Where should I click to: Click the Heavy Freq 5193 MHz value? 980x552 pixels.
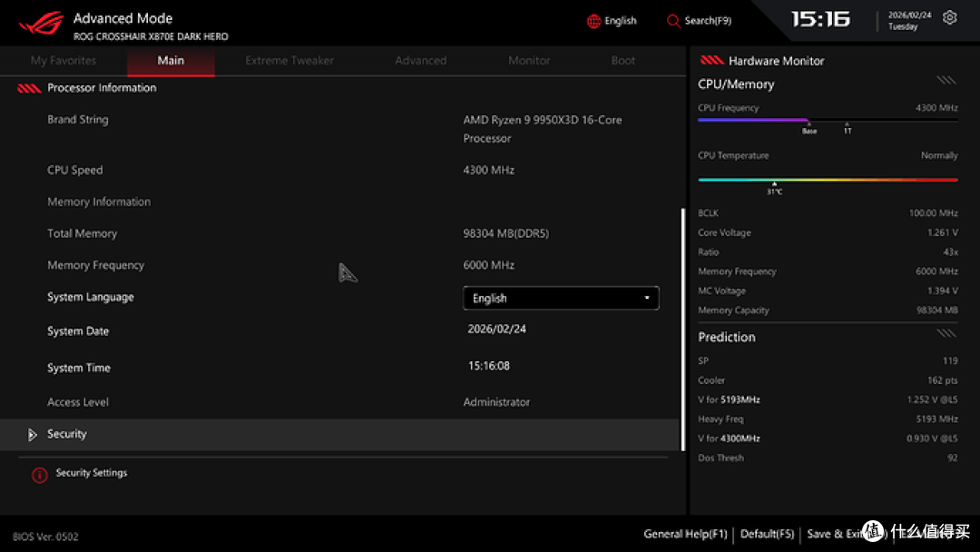[936, 419]
